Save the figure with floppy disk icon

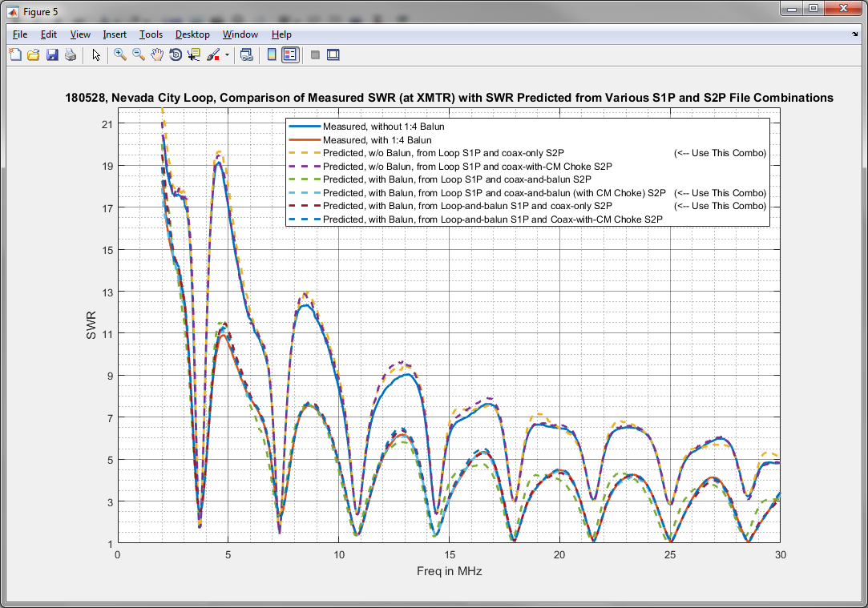click(x=52, y=54)
